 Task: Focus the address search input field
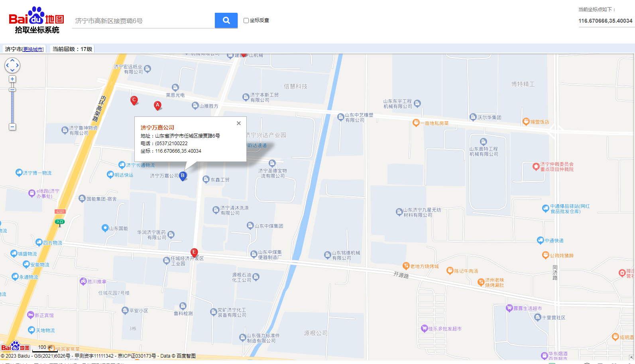pyautogui.click(x=144, y=21)
